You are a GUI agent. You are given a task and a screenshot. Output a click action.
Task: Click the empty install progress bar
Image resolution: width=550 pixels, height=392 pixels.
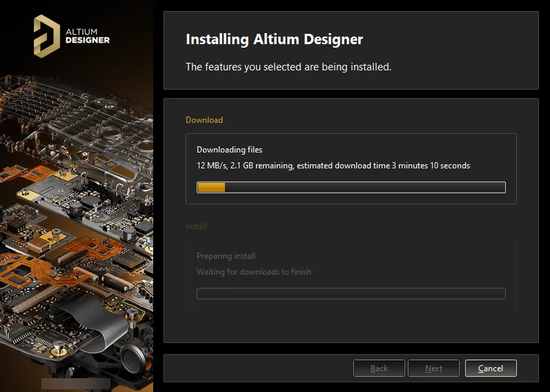[x=351, y=293]
